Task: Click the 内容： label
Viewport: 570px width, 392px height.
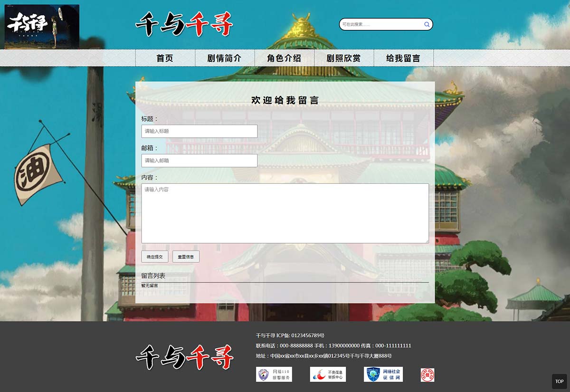Action: [x=150, y=178]
